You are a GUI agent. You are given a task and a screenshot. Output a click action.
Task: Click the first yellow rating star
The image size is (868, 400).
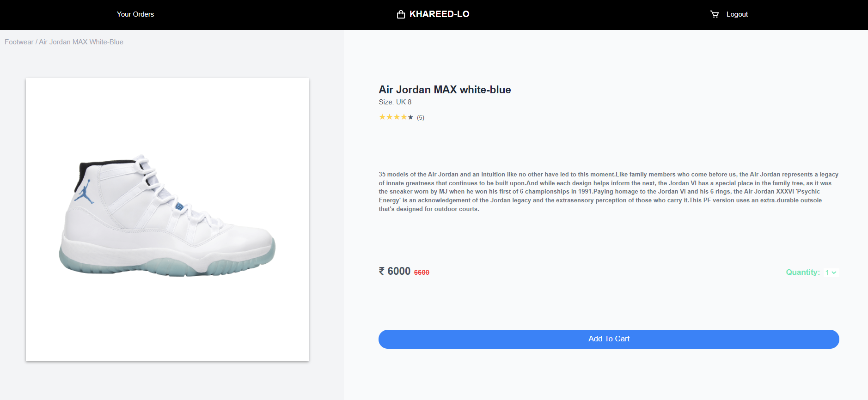(x=382, y=117)
